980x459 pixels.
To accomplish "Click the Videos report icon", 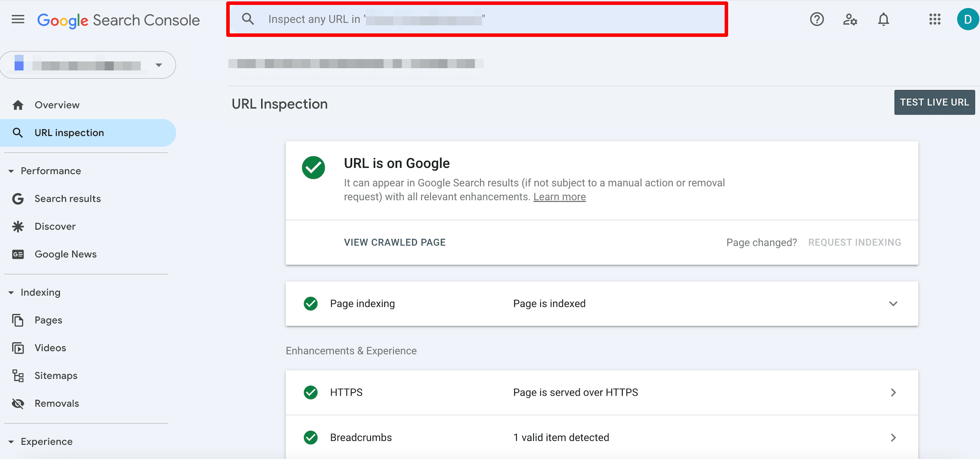I will [x=18, y=348].
